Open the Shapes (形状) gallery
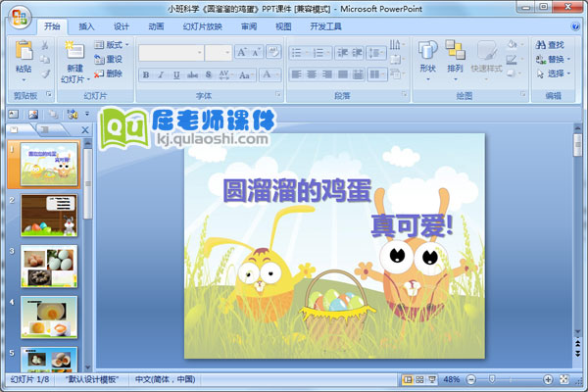 point(427,61)
